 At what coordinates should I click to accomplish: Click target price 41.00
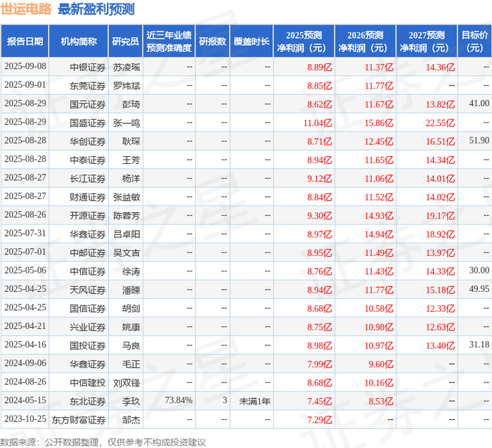point(479,103)
